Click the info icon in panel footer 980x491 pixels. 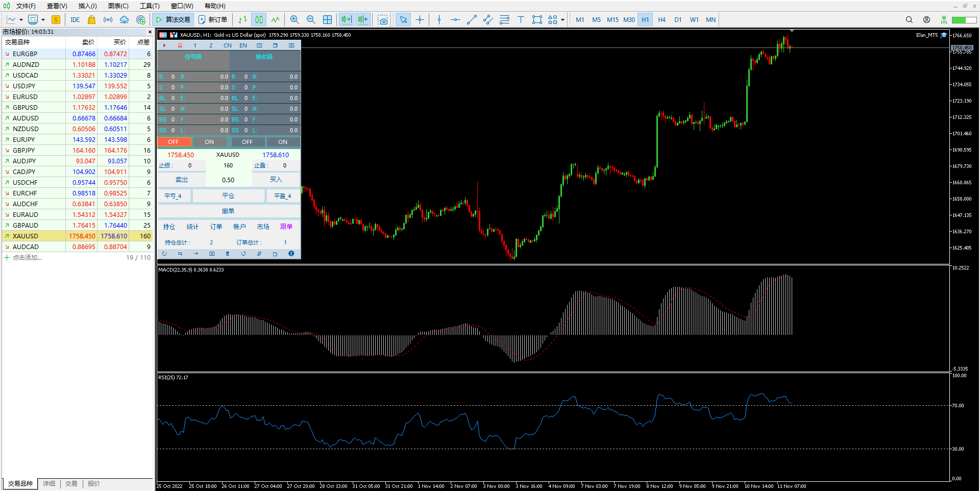point(291,254)
